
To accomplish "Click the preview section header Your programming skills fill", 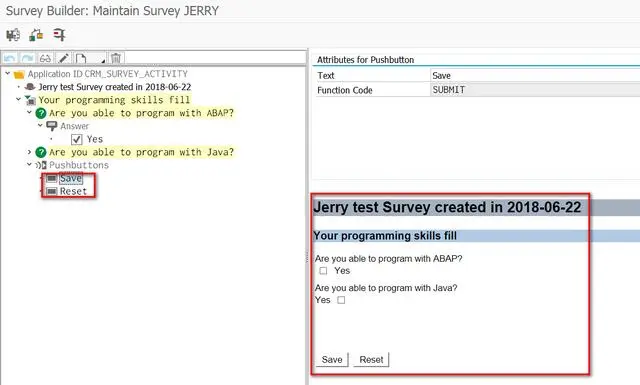I will [385, 236].
